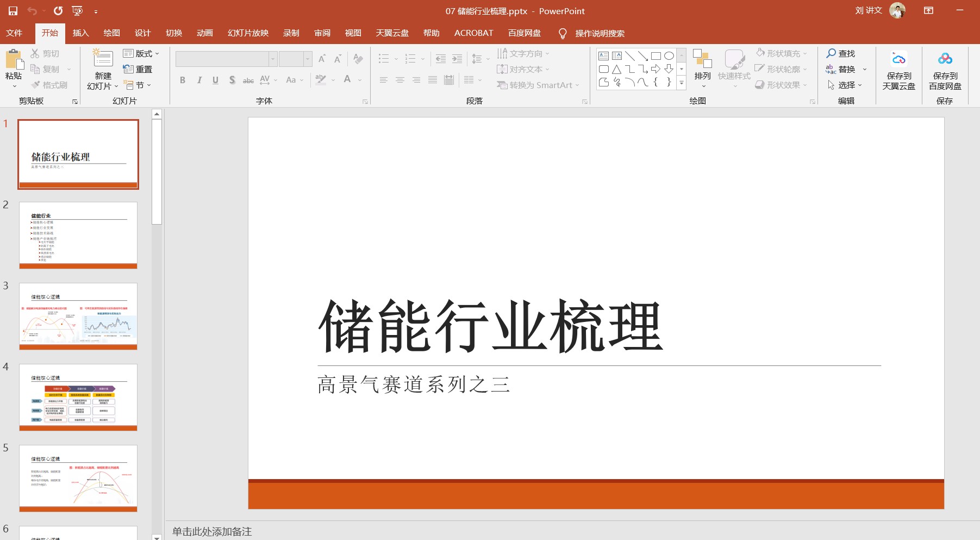Image resolution: width=980 pixels, height=540 pixels.
Task: Open the Section (节) dropdown
Action: pyautogui.click(x=138, y=85)
